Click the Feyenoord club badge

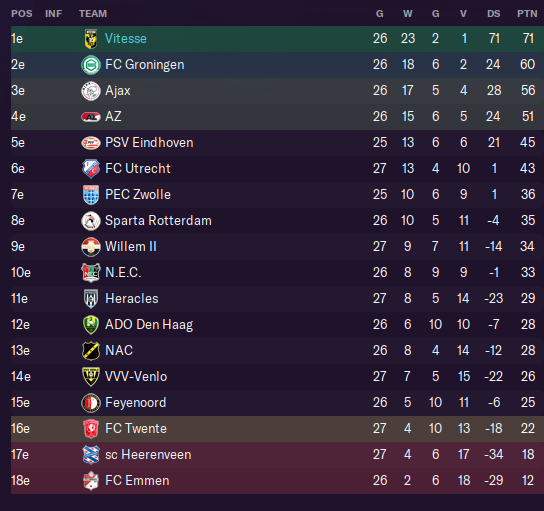91,403
